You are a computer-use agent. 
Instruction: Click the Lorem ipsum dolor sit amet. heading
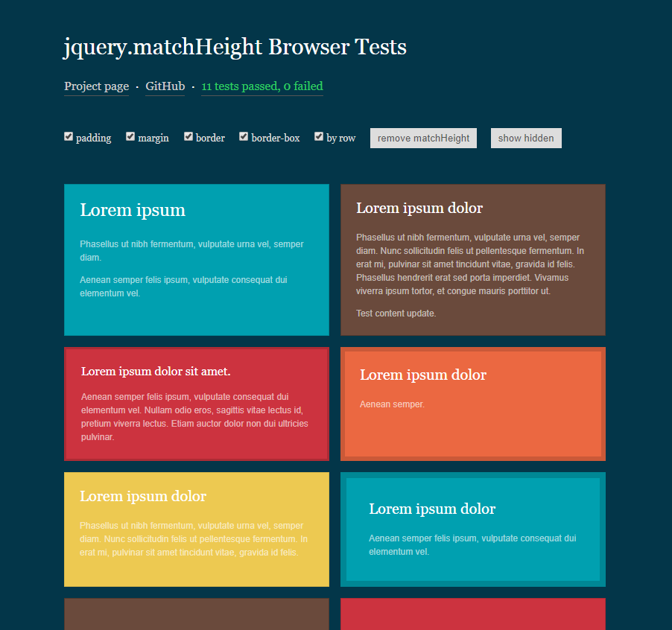[156, 372]
